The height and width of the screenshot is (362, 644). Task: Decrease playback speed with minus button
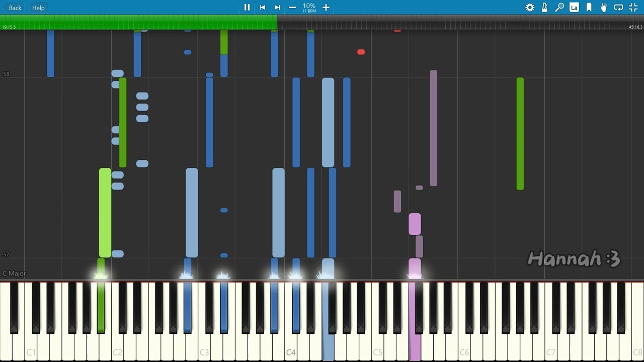click(x=292, y=8)
